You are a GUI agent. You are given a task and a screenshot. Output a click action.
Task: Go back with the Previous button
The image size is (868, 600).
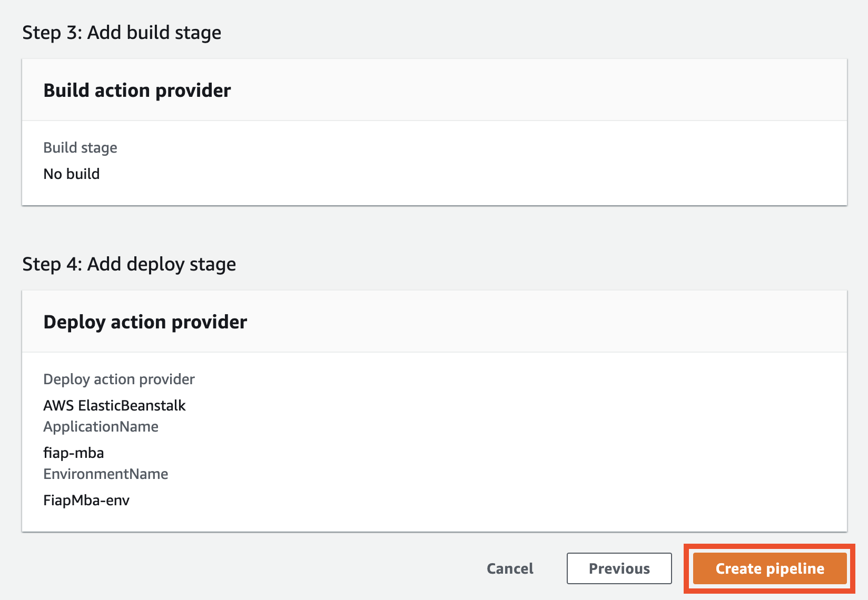(x=619, y=568)
